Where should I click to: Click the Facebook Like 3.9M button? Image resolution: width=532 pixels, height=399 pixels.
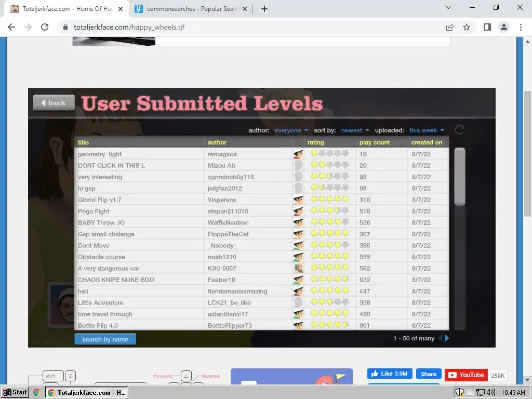coord(390,374)
